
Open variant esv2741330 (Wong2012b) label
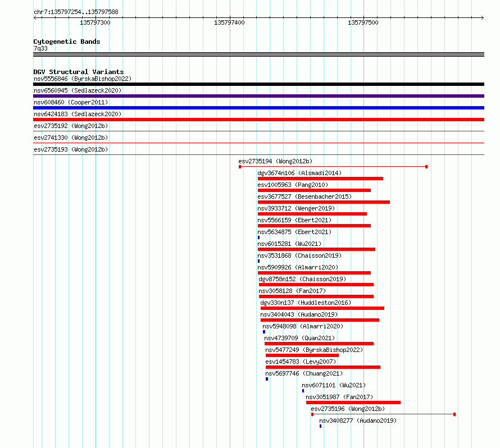(x=71, y=138)
